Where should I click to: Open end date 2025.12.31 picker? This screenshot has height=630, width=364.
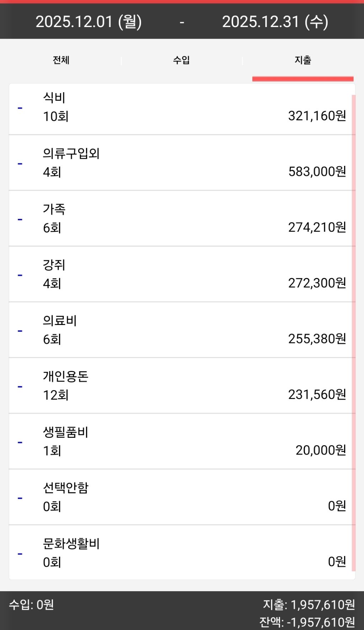(275, 22)
